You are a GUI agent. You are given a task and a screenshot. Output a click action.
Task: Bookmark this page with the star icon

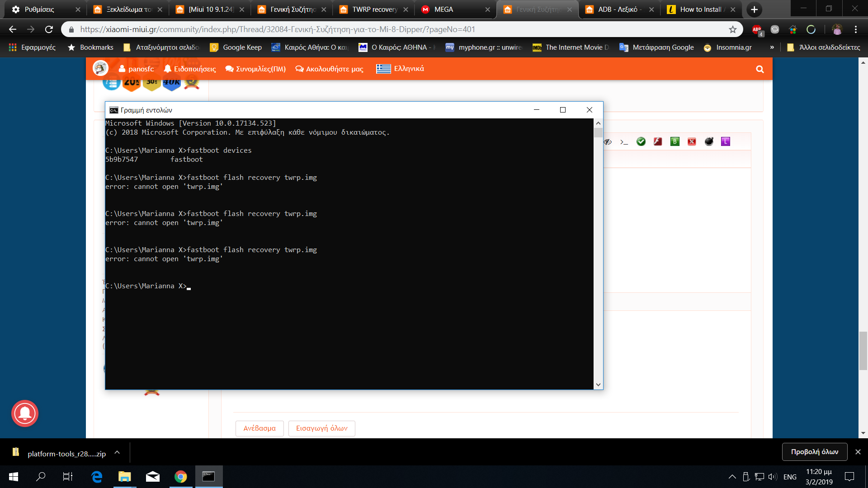(x=733, y=29)
